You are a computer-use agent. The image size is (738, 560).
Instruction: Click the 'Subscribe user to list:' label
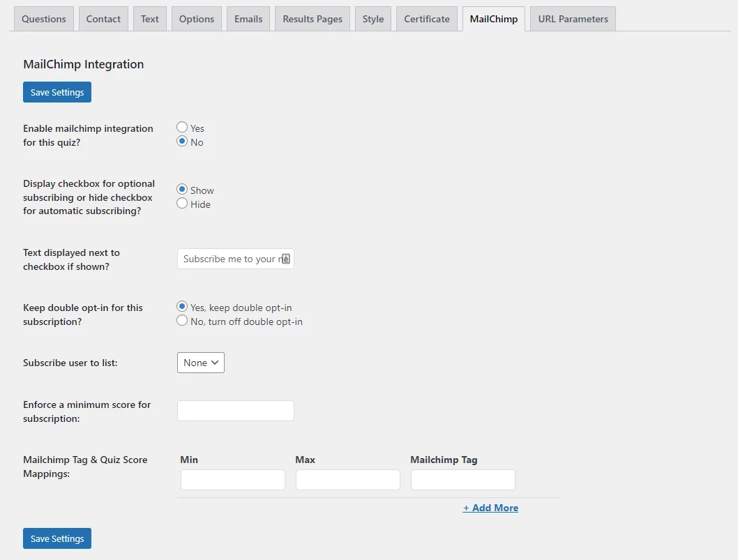(70, 363)
